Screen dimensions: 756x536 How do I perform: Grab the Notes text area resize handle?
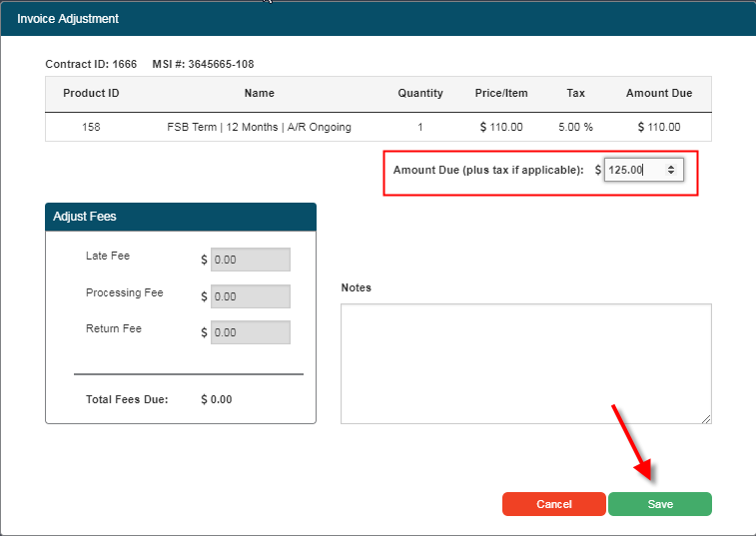[706, 418]
